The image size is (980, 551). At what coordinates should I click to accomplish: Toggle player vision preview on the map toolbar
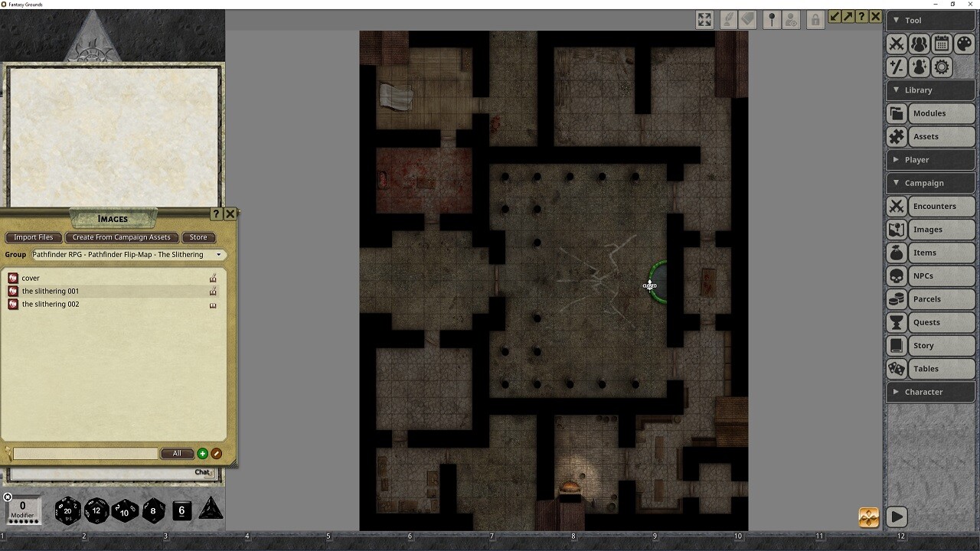tap(791, 19)
